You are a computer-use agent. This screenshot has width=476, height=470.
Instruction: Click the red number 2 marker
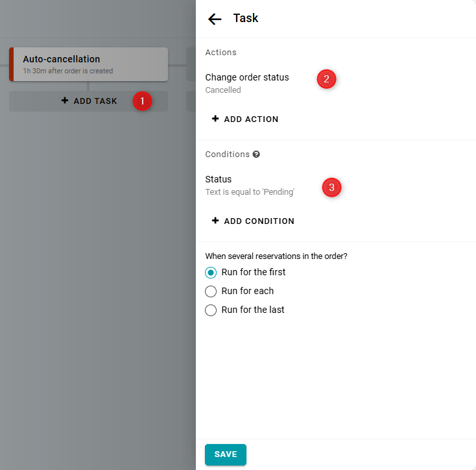[326, 79]
